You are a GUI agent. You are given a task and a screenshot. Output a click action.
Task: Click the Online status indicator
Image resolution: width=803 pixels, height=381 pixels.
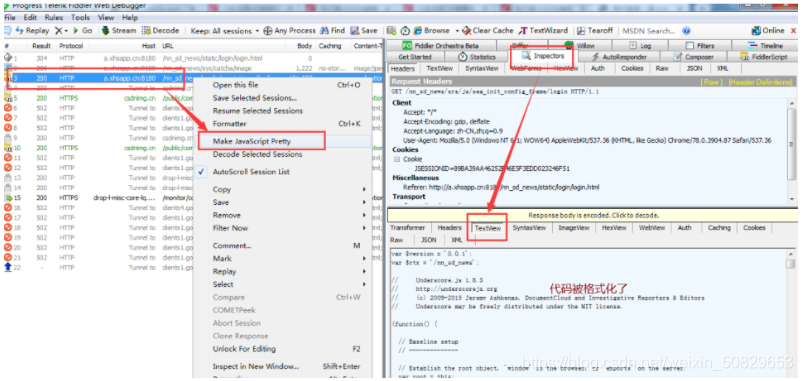768,31
